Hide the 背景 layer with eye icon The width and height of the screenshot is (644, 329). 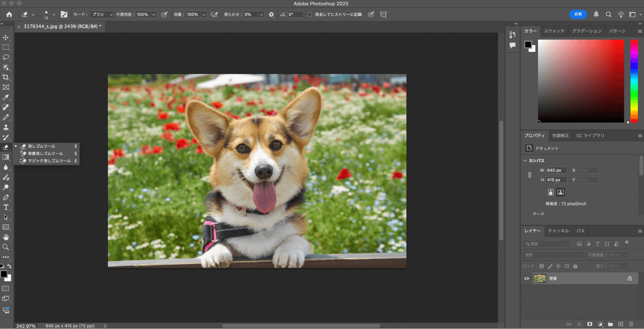pos(527,279)
